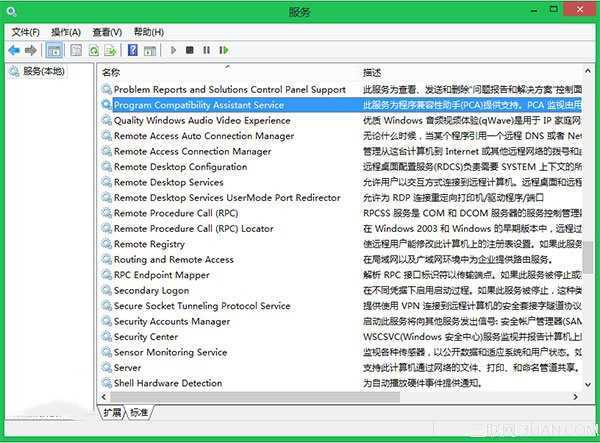Screen dimensions: 600x443
Task: Click the horizontal scrollbar left arrow
Action: tap(104, 397)
